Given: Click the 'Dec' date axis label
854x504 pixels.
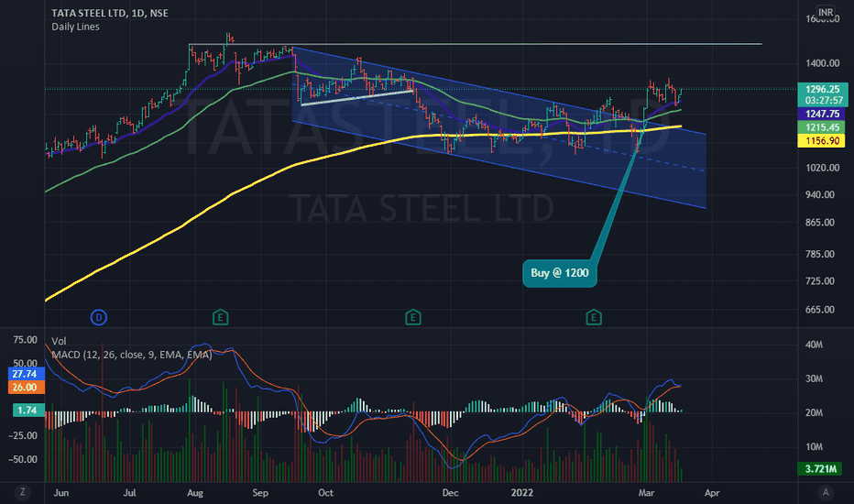Looking at the screenshot, I should pyautogui.click(x=451, y=493).
